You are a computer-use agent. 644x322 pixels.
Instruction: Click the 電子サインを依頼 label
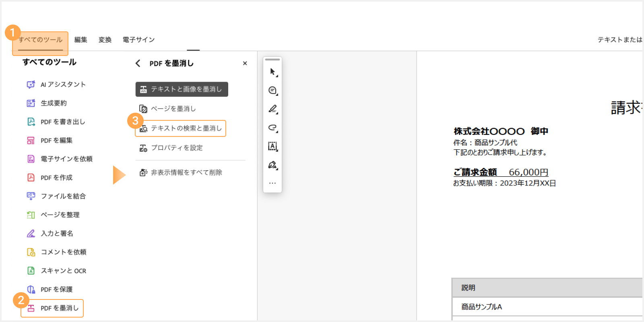pyautogui.click(x=67, y=159)
